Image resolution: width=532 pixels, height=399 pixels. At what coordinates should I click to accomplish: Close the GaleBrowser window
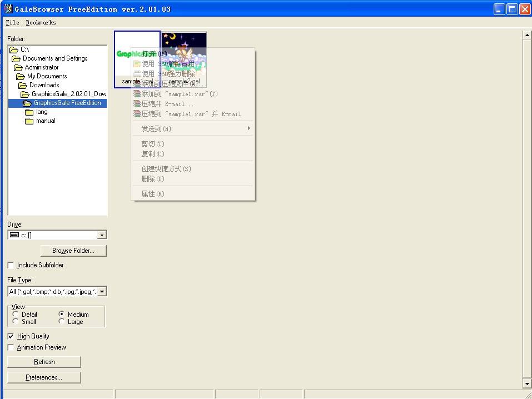pyautogui.click(x=525, y=9)
